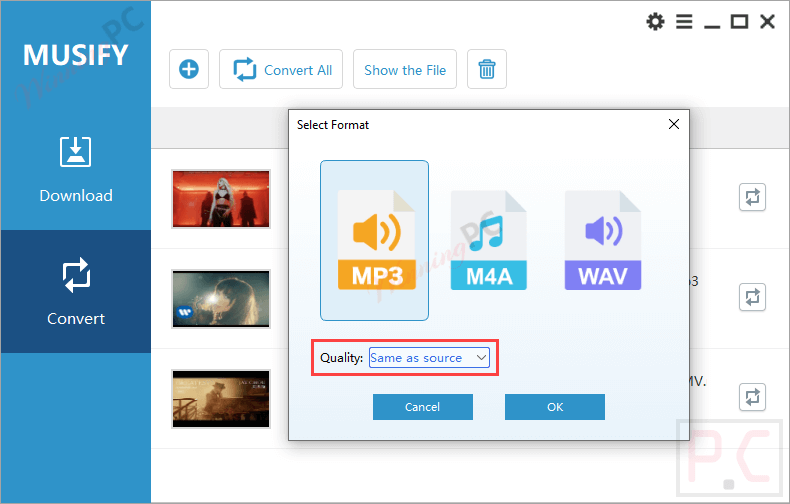Click the trash delete icon

click(487, 69)
